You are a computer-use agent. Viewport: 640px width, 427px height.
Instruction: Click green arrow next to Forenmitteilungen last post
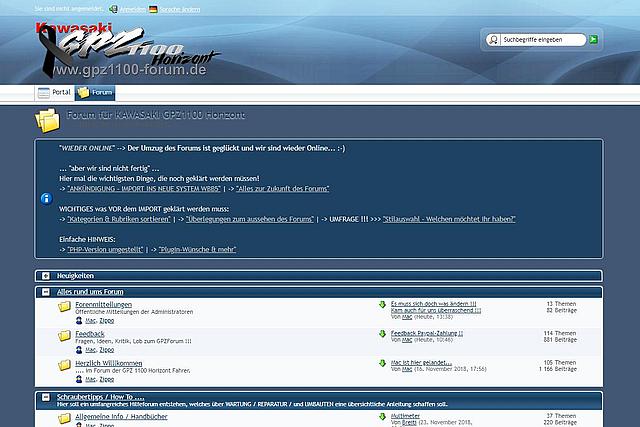382,305
